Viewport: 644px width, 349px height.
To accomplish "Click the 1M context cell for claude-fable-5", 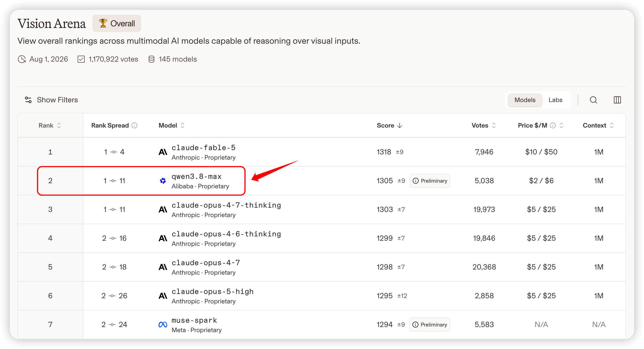I will point(599,152).
